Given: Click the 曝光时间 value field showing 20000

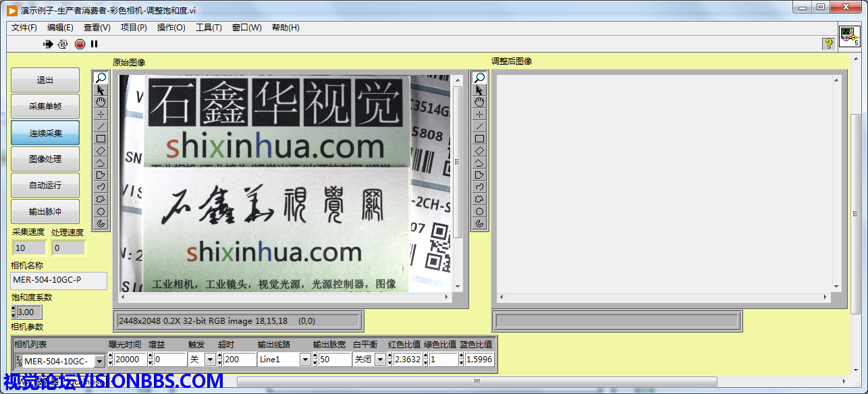Looking at the screenshot, I should [x=130, y=360].
